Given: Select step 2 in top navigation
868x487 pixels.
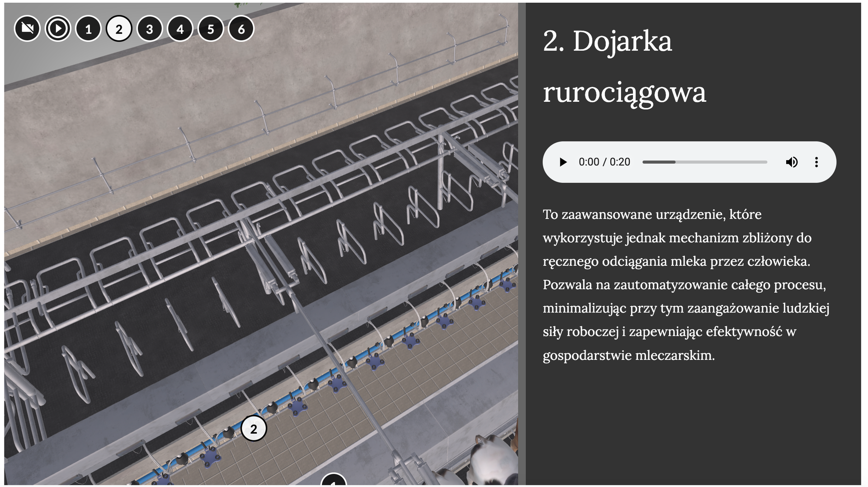Looking at the screenshot, I should click(119, 29).
